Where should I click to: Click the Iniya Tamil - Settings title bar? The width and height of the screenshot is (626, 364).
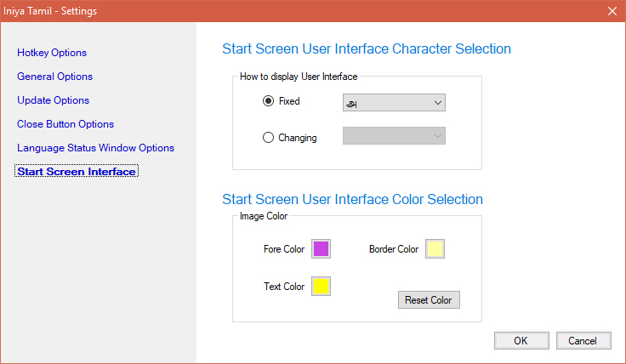point(255,11)
